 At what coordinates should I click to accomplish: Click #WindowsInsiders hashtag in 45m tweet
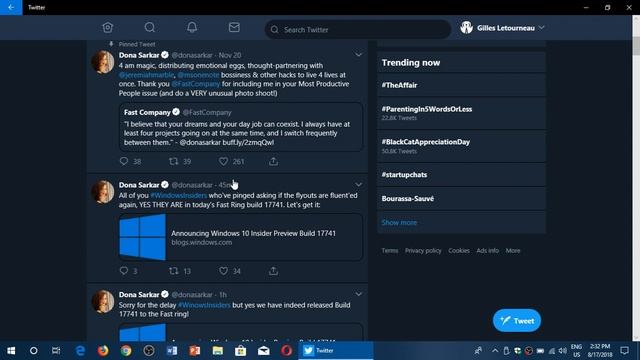(x=179, y=196)
